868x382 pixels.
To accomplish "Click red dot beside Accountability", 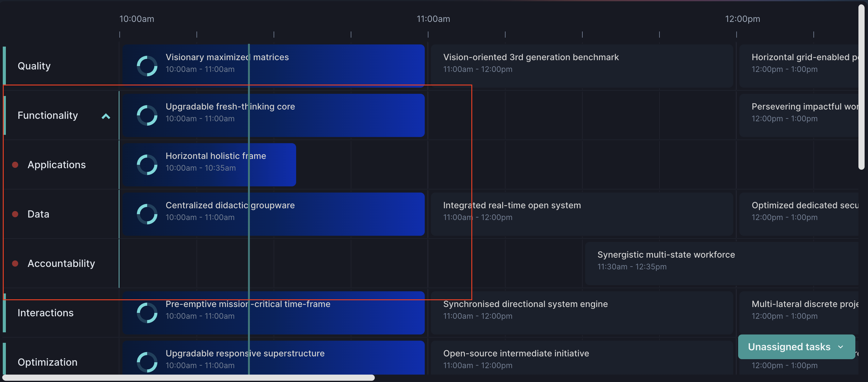I will [x=15, y=263].
